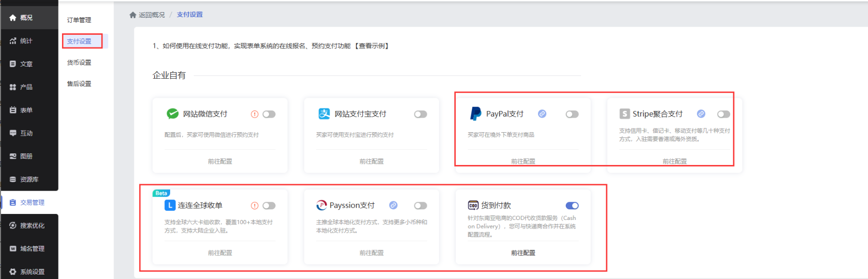Open 售后设置 in the submenu
The height and width of the screenshot is (279, 868).
(x=79, y=84)
